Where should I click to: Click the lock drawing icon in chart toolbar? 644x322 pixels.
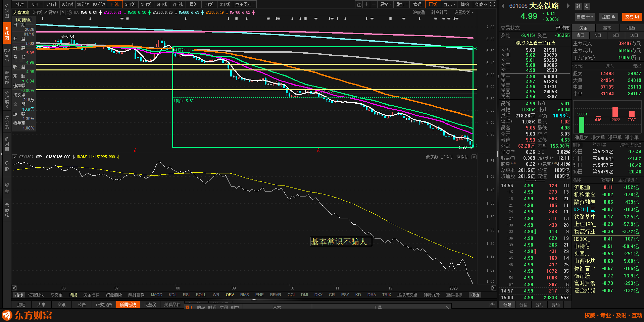[x=359, y=4]
